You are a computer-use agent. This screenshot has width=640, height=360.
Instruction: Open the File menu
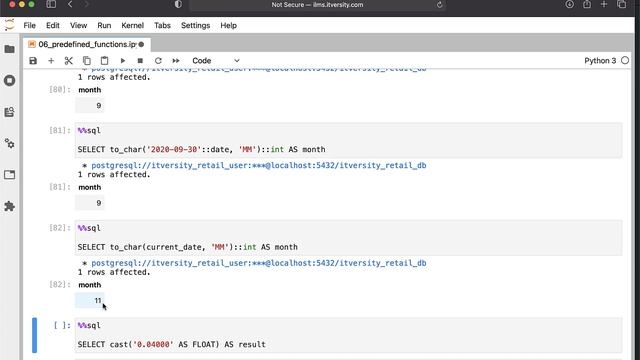pyautogui.click(x=29, y=25)
